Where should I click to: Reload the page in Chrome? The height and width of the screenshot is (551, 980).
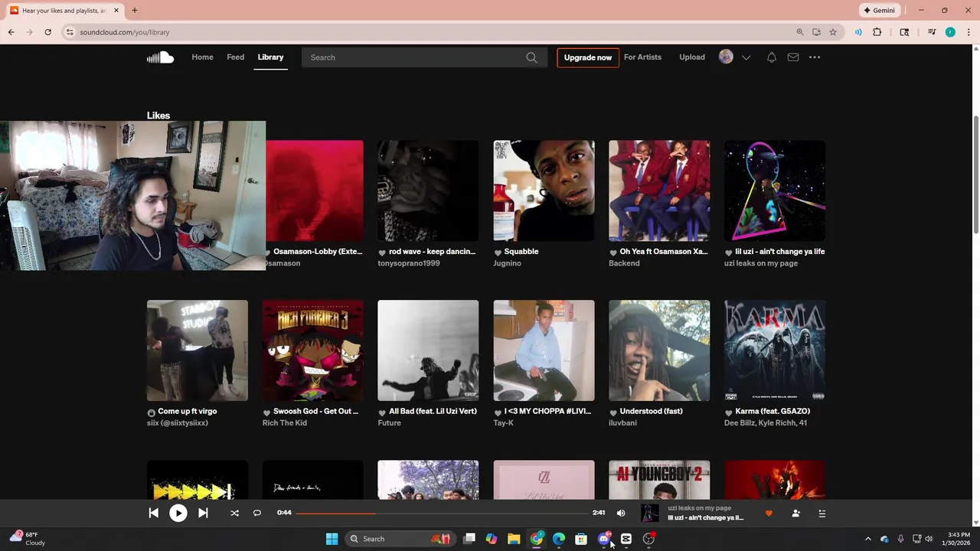click(47, 32)
